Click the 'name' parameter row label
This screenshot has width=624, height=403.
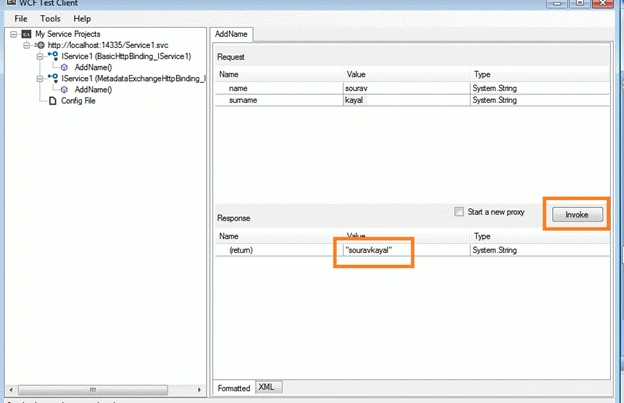tap(238, 88)
